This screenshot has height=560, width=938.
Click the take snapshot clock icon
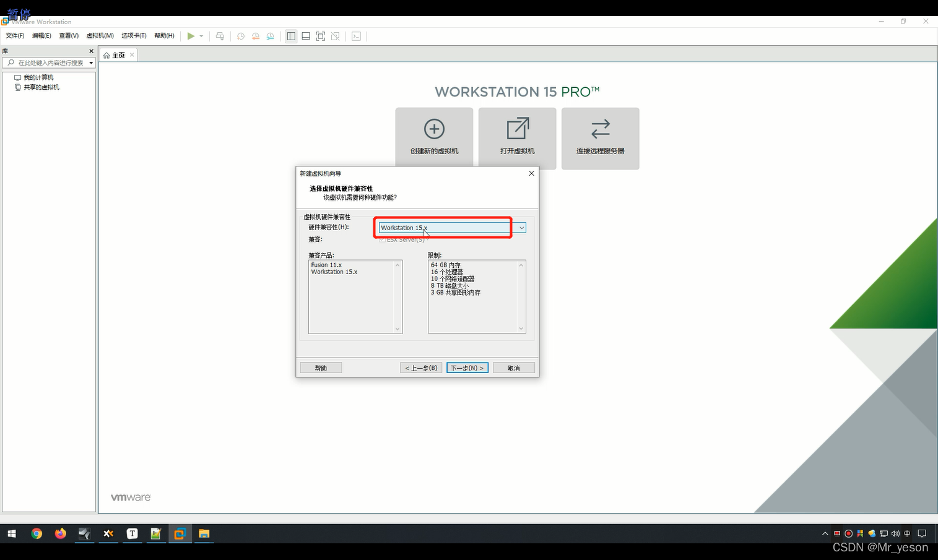tap(241, 36)
